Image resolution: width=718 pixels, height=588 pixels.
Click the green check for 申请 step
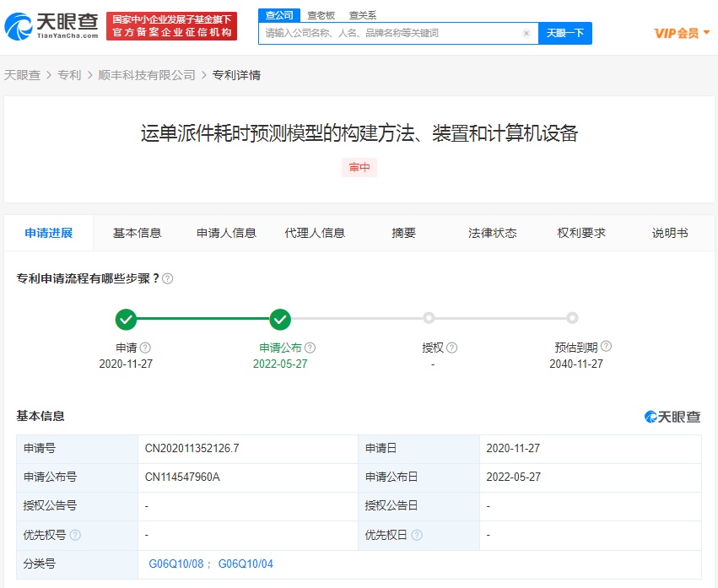(126, 319)
